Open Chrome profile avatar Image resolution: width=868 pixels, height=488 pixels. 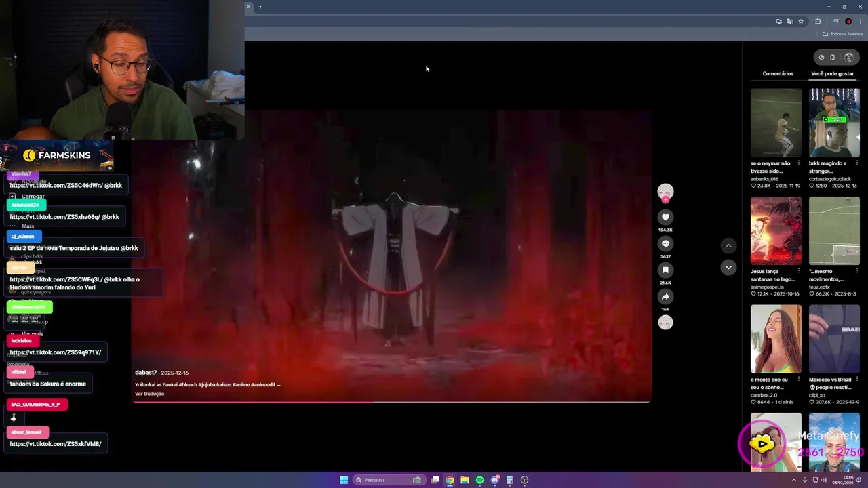tap(848, 21)
